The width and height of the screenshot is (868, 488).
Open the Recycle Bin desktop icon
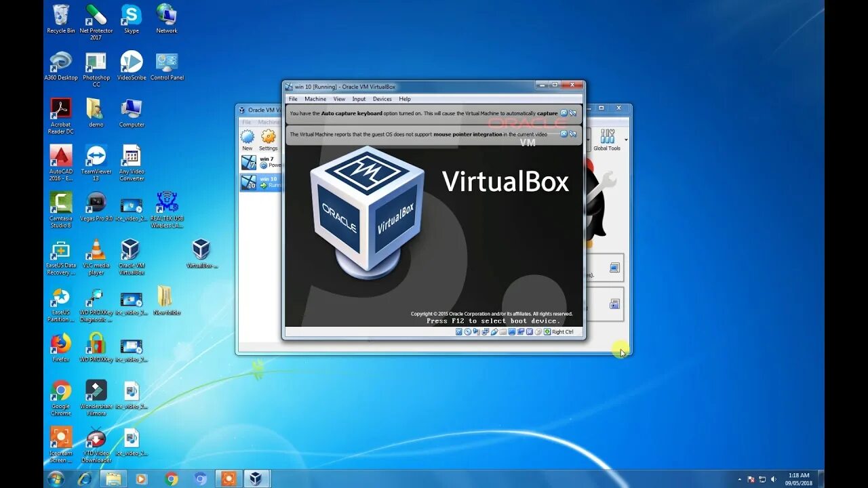tap(61, 19)
